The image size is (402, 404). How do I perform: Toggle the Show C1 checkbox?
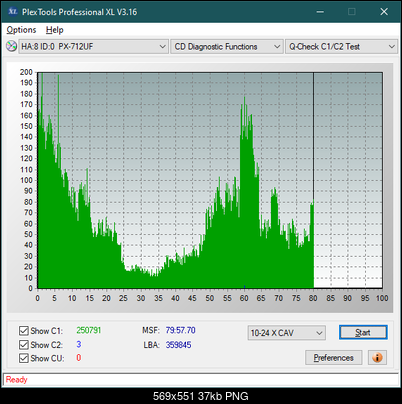coord(23,331)
